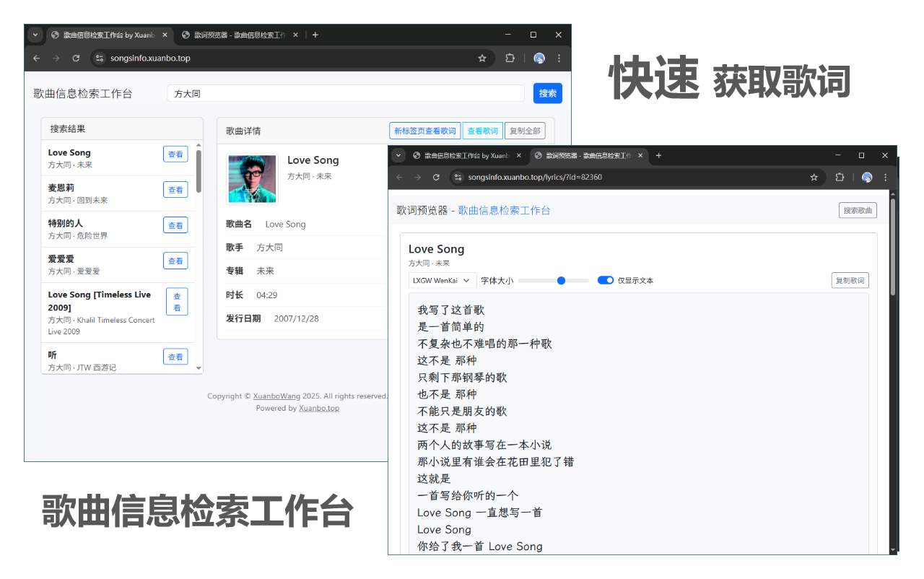Open the Chrome extensions puzzle icon
This screenshot has height=579, width=924.
(510, 58)
